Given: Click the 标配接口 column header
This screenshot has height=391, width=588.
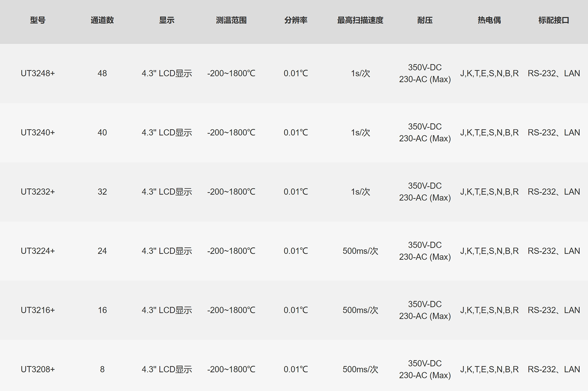Looking at the screenshot, I should pos(553,20).
